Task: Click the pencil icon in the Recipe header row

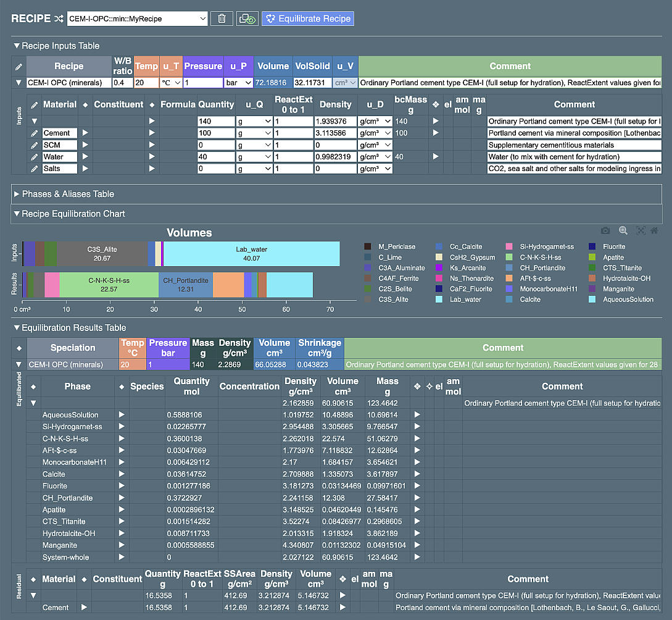Action: click(x=18, y=66)
